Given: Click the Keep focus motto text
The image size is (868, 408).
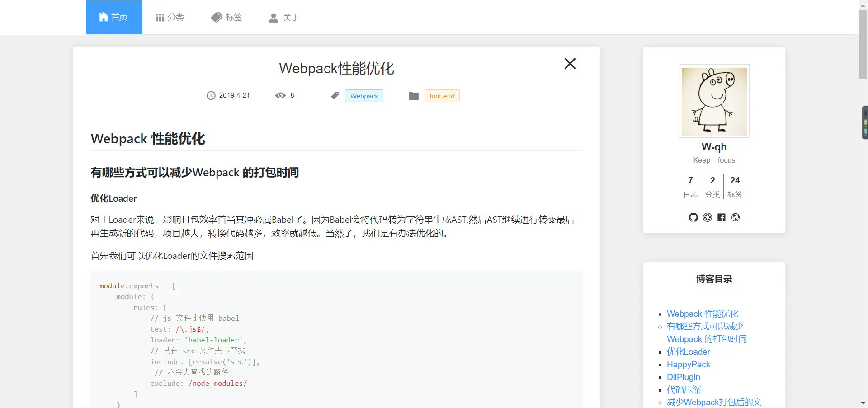Looking at the screenshot, I should point(714,160).
